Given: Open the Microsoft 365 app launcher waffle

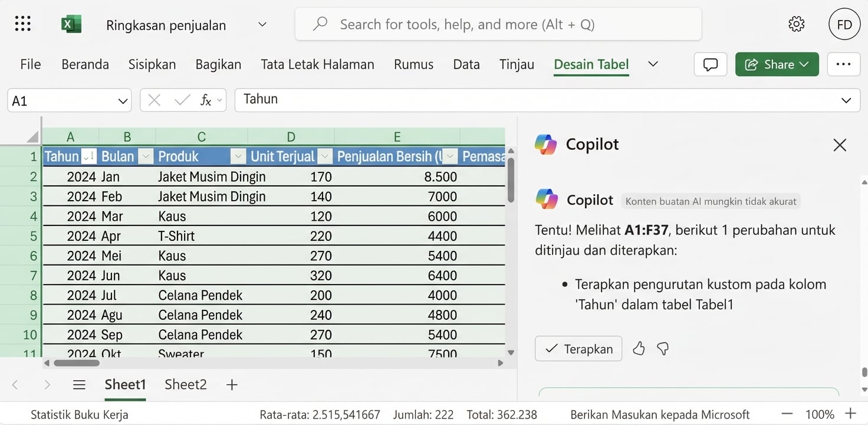Looking at the screenshot, I should pyautogui.click(x=22, y=24).
